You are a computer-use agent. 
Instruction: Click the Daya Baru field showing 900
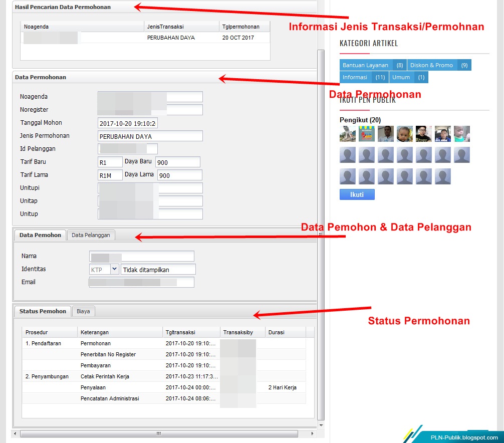pos(178,162)
